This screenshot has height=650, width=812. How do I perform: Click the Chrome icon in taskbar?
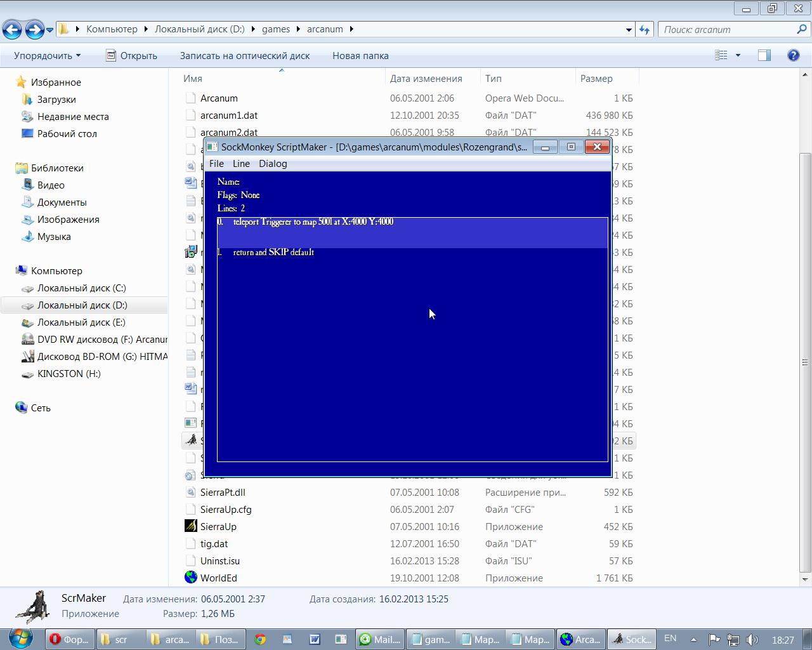[260, 639]
